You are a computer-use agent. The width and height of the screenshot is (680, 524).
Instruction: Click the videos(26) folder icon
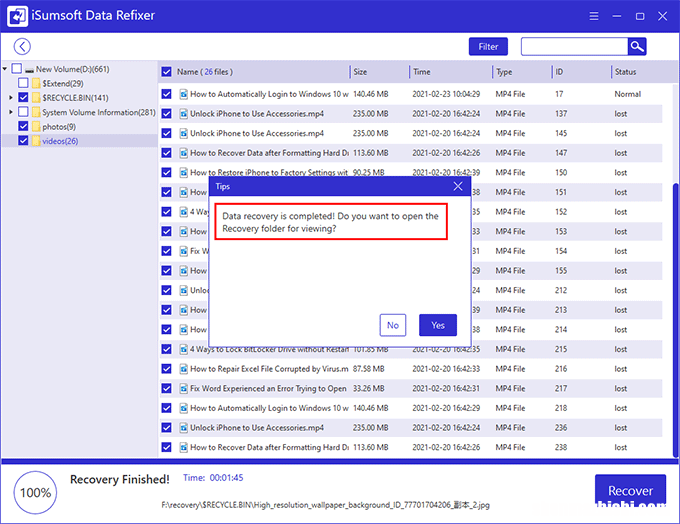pyautogui.click(x=36, y=141)
